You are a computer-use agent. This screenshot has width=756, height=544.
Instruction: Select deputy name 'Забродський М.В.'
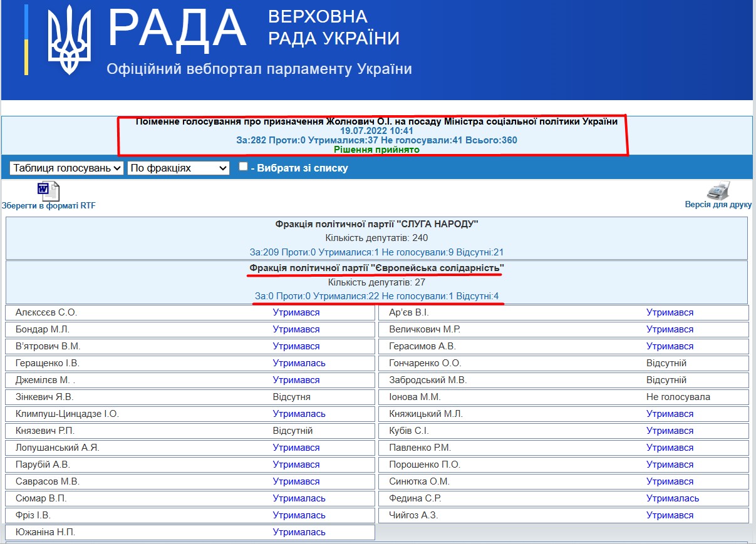428,380
